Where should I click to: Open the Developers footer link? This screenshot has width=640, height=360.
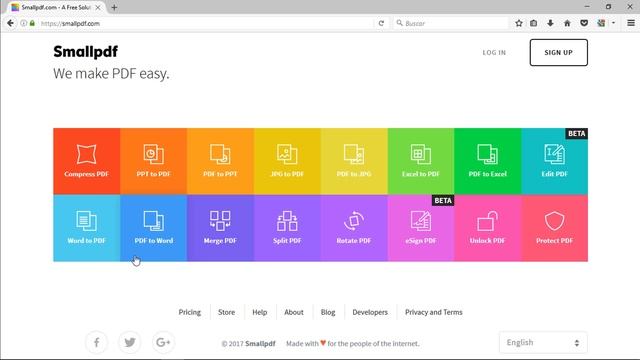(370, 312)
